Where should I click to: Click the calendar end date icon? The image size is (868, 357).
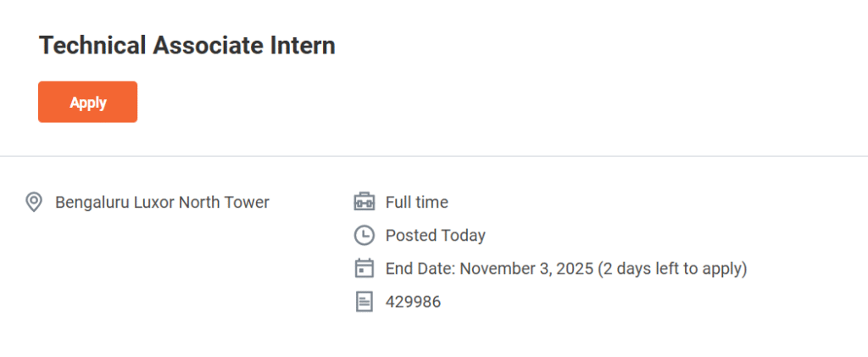[x=364, y=268]
